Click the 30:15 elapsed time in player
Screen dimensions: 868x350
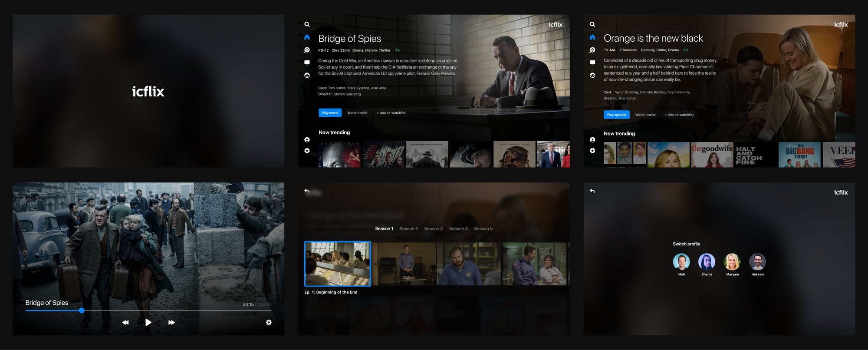248,304
